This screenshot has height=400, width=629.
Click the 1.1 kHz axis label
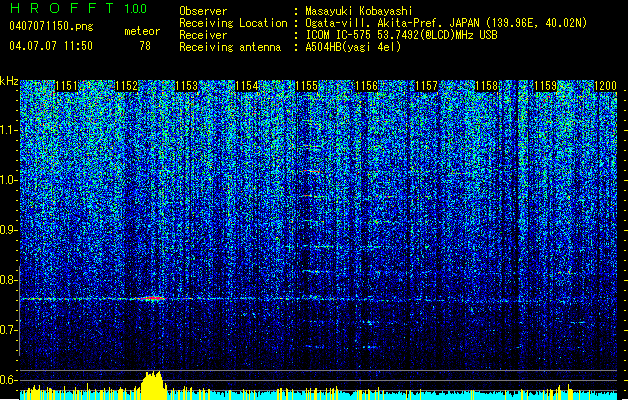coord(9,130)
